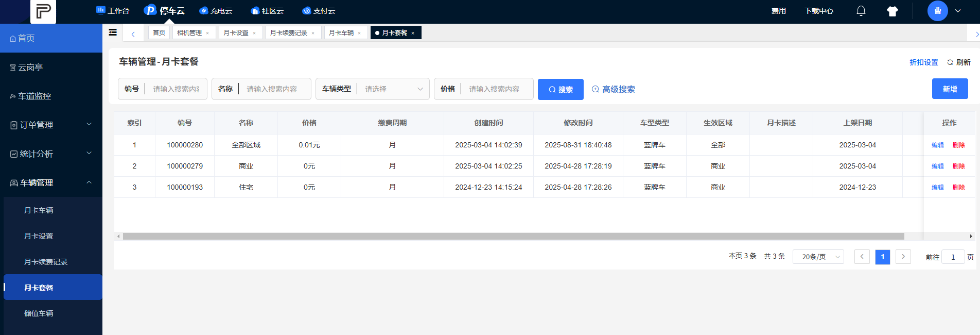This screenshot has width=980, height=335.
Task: Edit row 100000280 with 编辑
Action: point(938,145)
